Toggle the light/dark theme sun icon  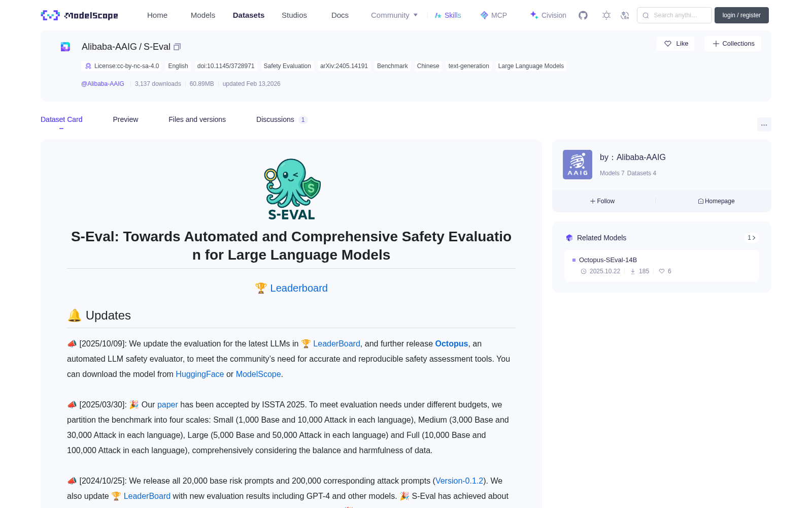[x=606, y=15]
